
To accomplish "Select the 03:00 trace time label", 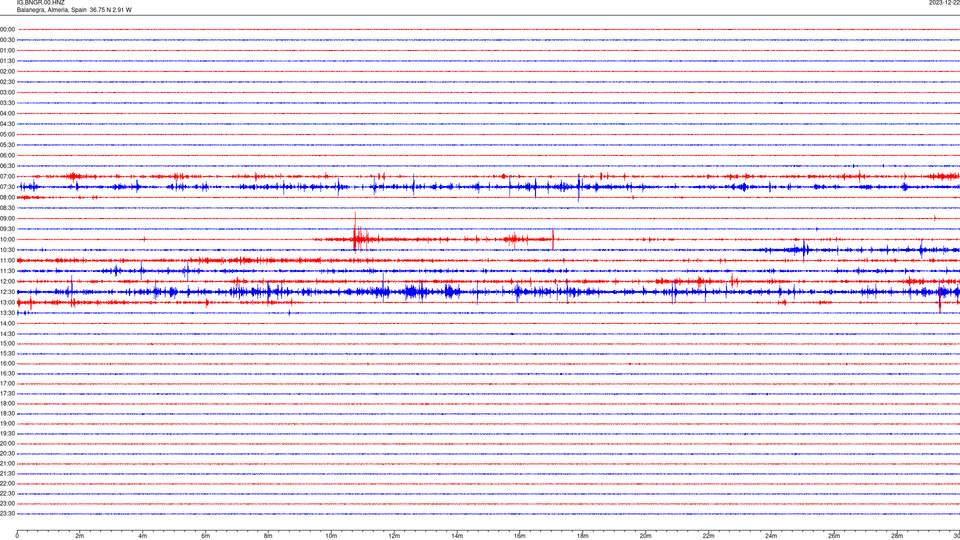I will [x=7, y=92].
